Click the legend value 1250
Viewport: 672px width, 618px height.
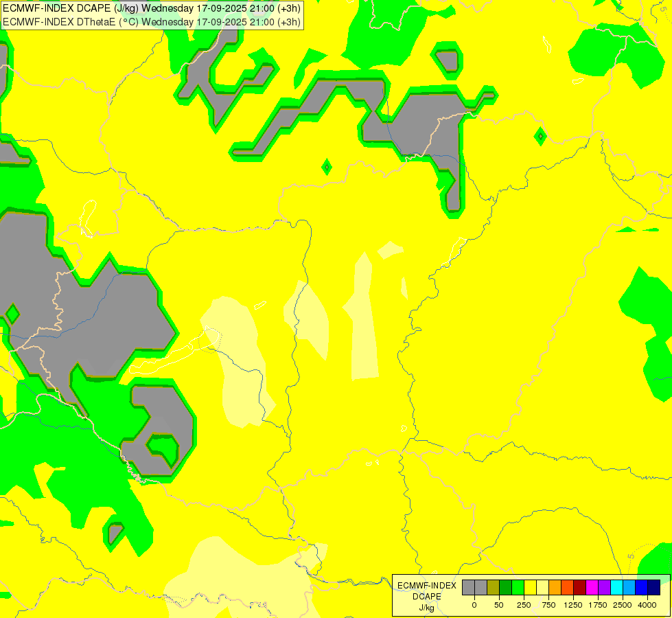573,605
